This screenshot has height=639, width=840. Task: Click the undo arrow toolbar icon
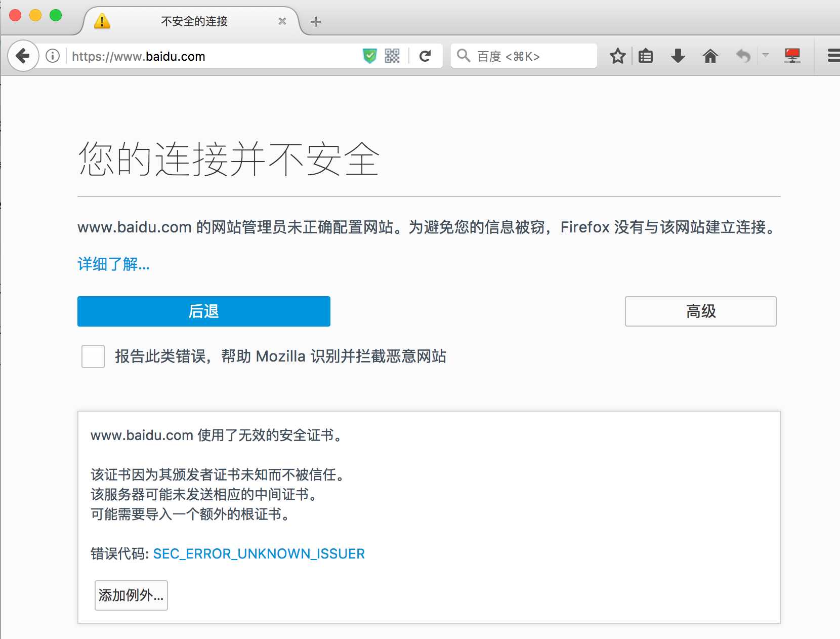pos(743,56)
